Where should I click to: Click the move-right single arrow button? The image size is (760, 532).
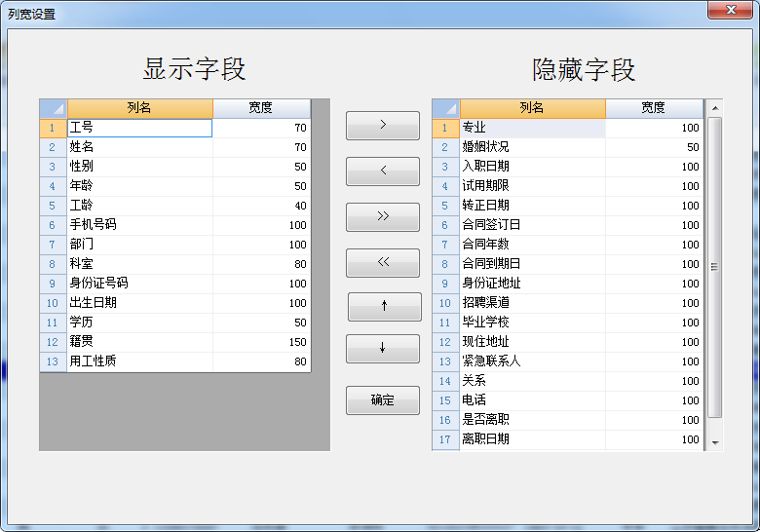(382, 126)
